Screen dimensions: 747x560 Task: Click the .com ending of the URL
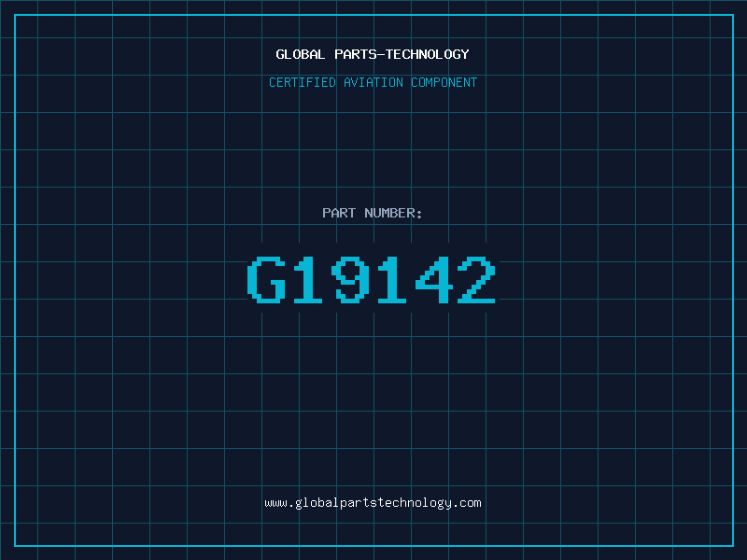pos(467,503)
